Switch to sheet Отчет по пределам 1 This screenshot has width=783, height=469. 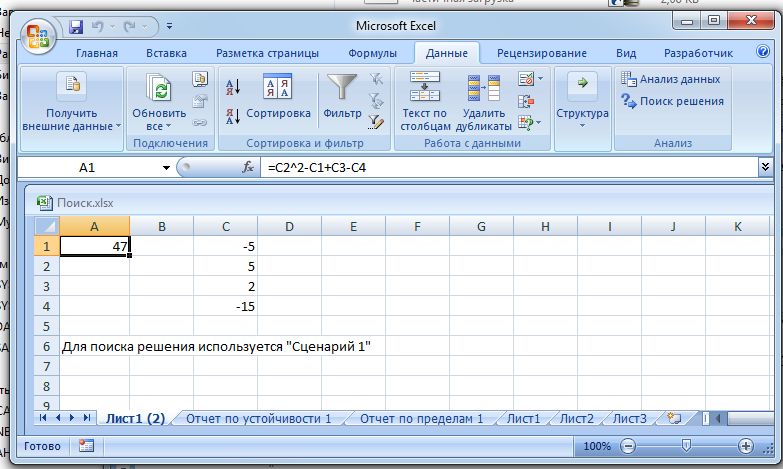tap(421, 419)
